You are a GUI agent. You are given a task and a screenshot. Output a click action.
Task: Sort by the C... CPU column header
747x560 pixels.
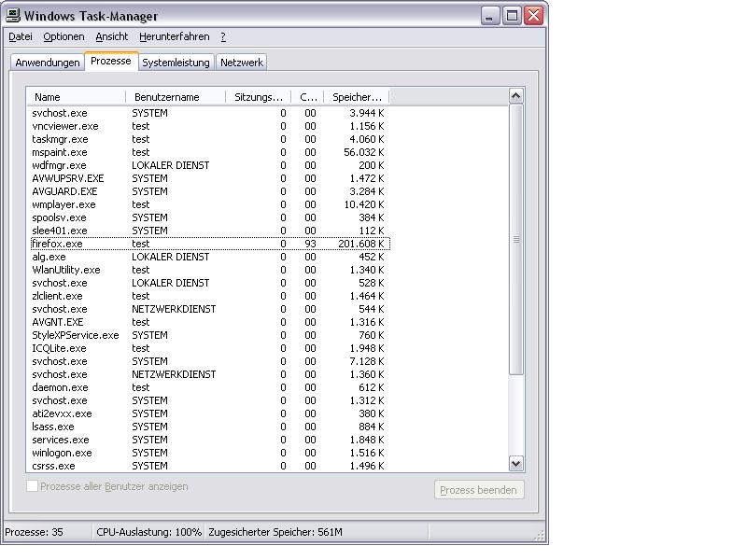click(x=308, y=97)
